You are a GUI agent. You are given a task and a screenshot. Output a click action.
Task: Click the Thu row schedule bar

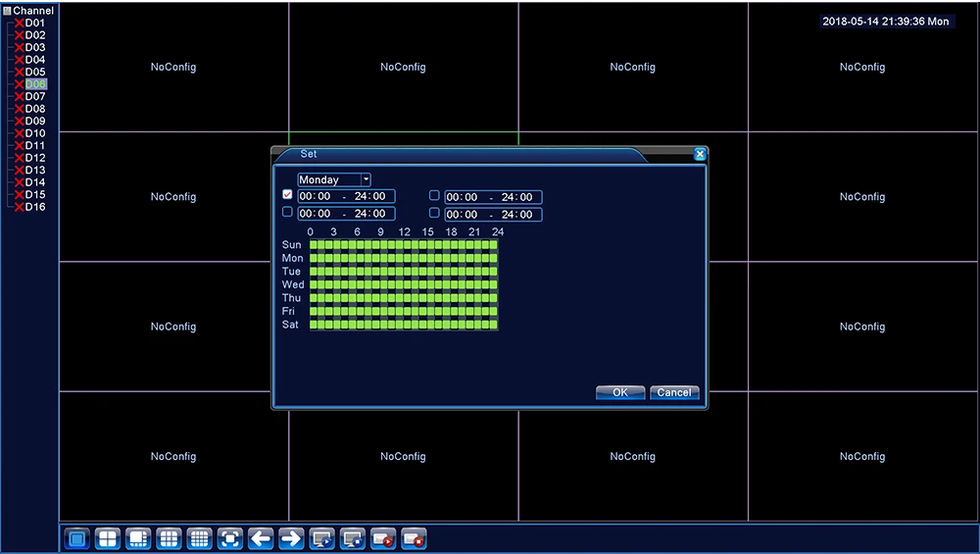click(x=404, y=298)
